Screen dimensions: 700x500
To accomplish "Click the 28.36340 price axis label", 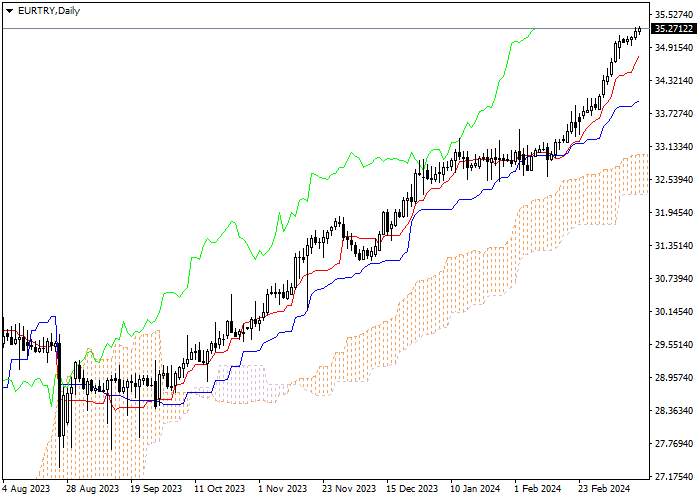I will 674,411.
